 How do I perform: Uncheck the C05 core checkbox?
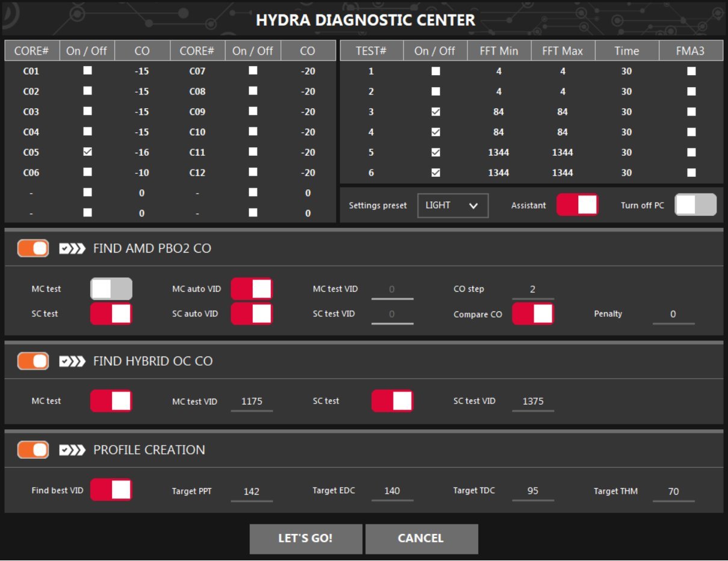pyautogui.click(x=88, y=152)
